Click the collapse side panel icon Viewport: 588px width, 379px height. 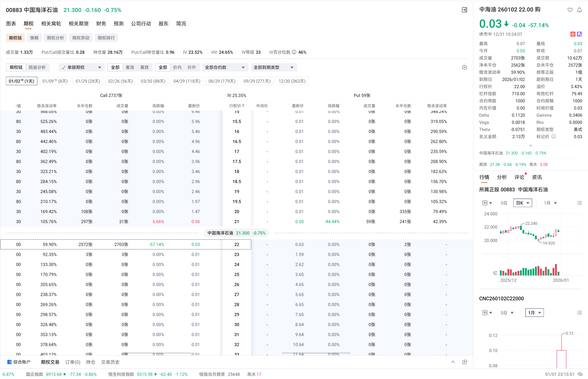coord(464,10)
